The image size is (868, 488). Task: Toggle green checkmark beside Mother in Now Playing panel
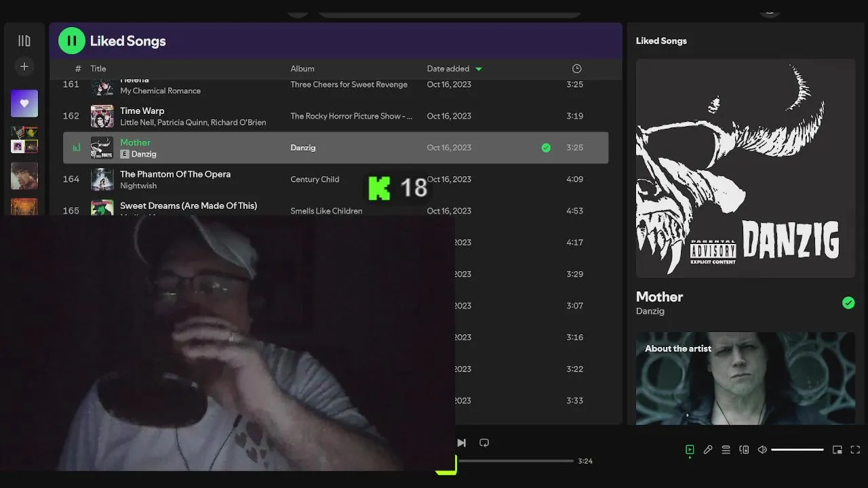pyautogui.click(x=848, y=303)
